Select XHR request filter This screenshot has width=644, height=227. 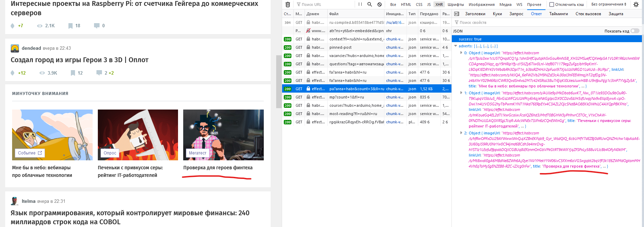point(439,4)
